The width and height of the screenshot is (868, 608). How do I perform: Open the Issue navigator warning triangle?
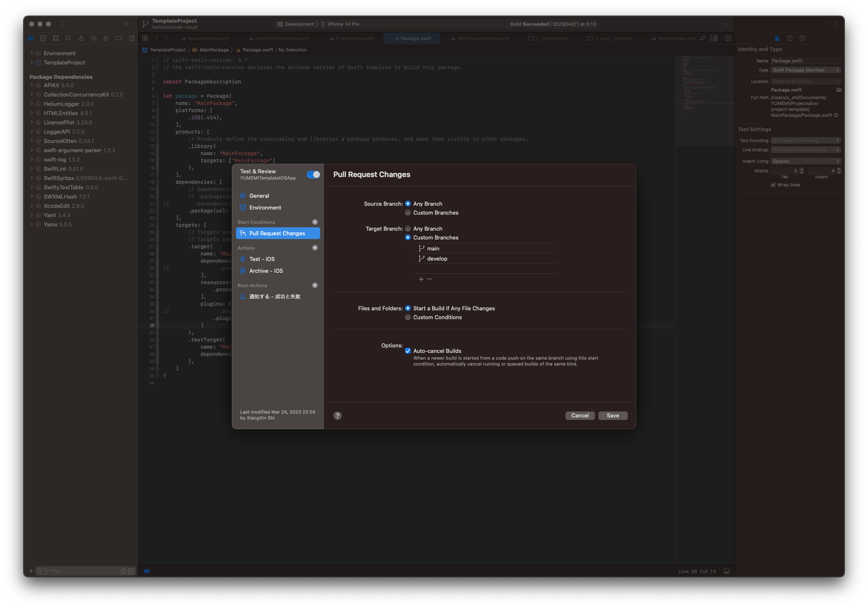click(x=81, y=38)
